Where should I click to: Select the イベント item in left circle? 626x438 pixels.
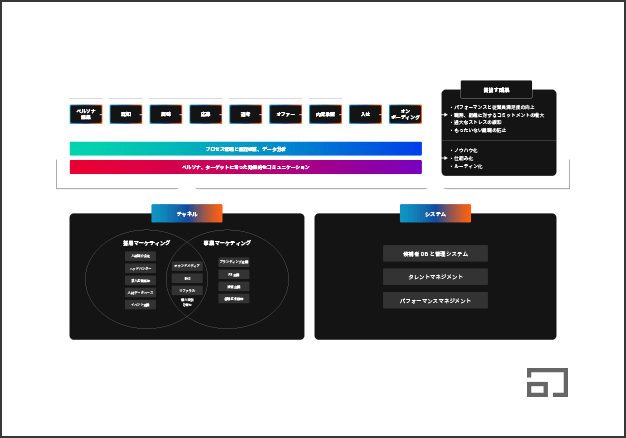(140, 304)
